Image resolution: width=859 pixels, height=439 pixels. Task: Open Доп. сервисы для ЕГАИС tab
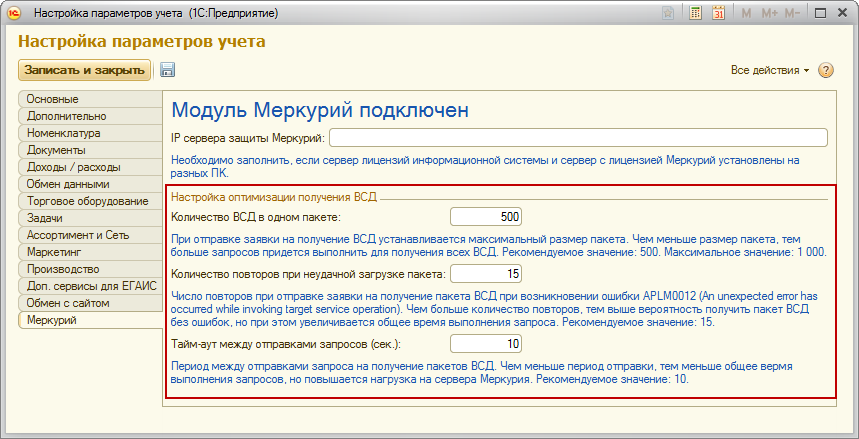click(90, 286)
